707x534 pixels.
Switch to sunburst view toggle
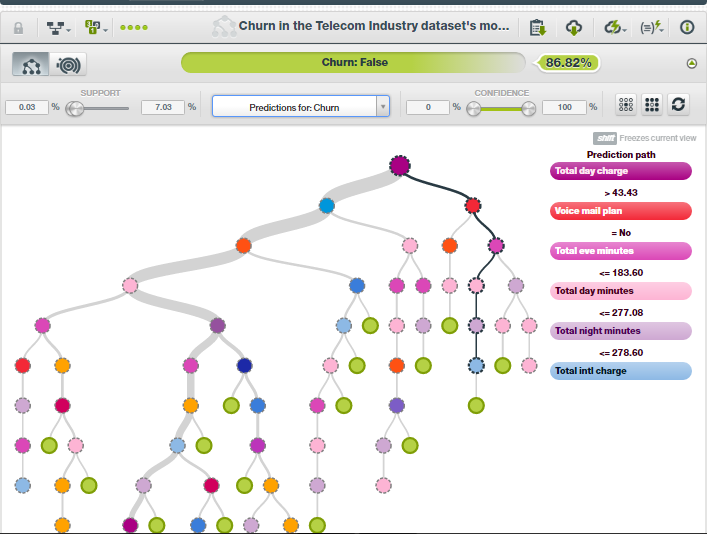click(x=68, y=64)
